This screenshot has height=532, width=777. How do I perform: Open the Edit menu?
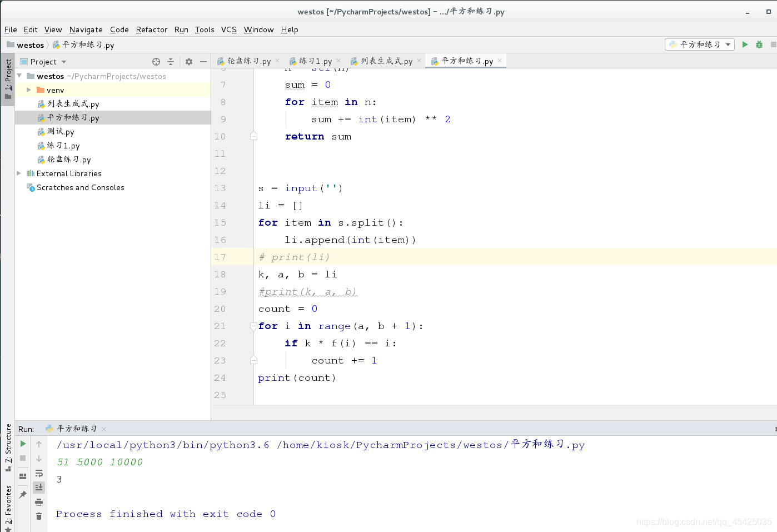pos(31,29)
